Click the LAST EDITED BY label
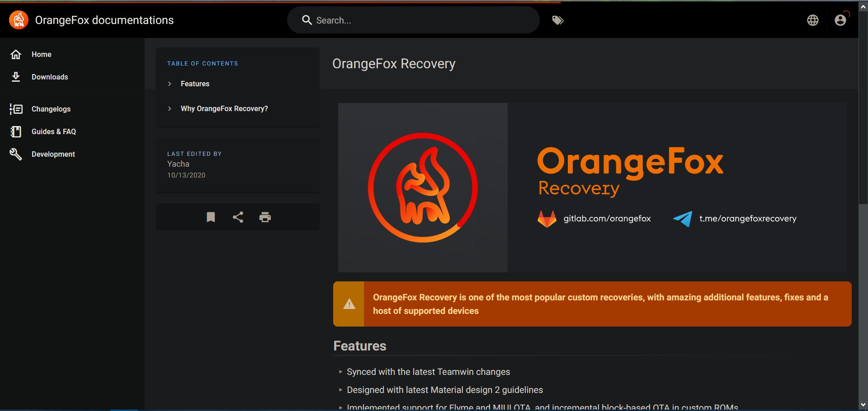The image size is (868, 411). point(194,154)
